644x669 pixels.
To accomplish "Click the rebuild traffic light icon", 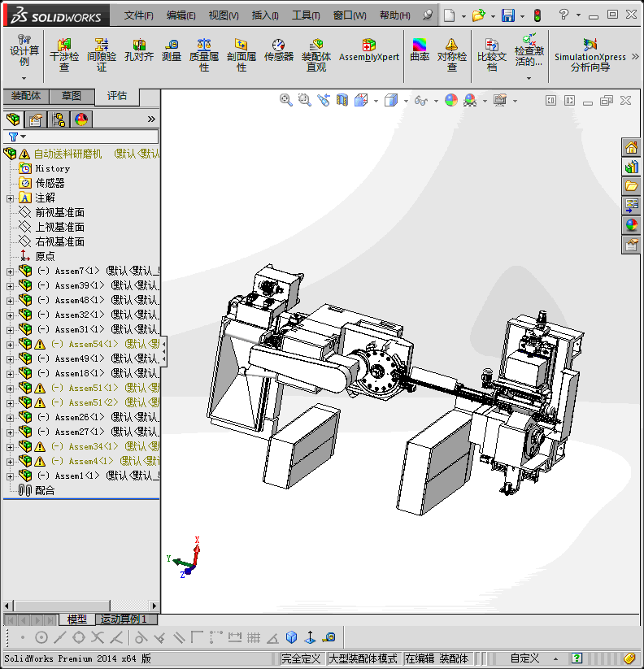I will tap(537, 15).
